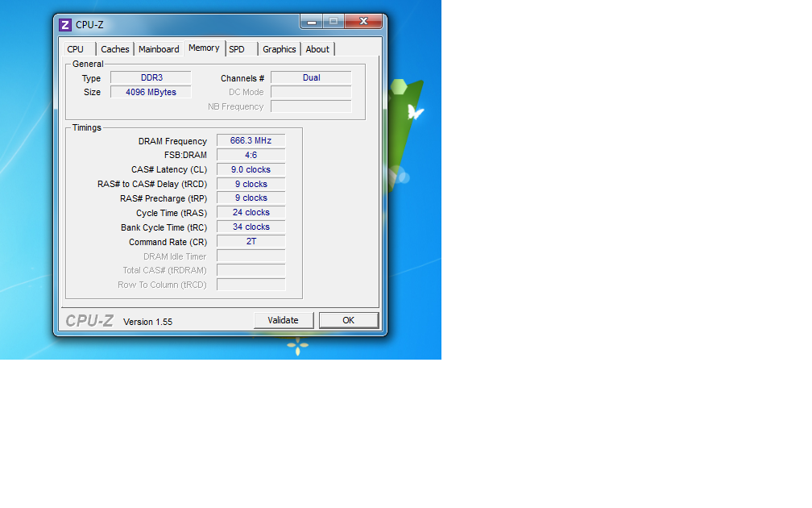Viewport: 812px width, 508px height.
Task: Click the disabled maximize button of CPU-Z
Action: (333, 21)
